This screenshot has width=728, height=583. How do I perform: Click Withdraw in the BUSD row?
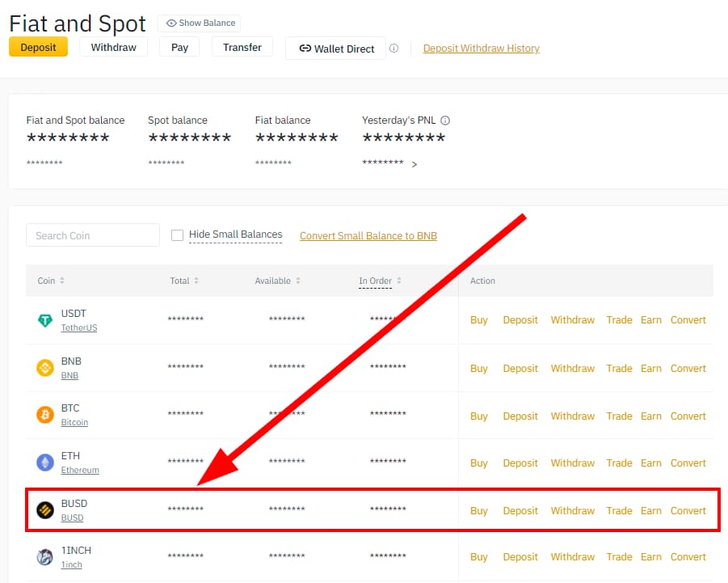(x=573, y=510)
